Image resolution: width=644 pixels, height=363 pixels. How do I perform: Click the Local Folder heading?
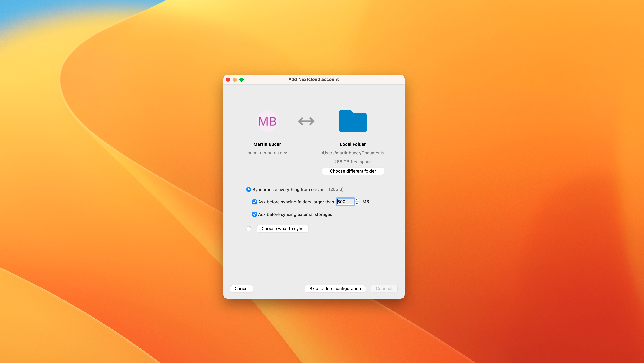(x=353, y=144)
